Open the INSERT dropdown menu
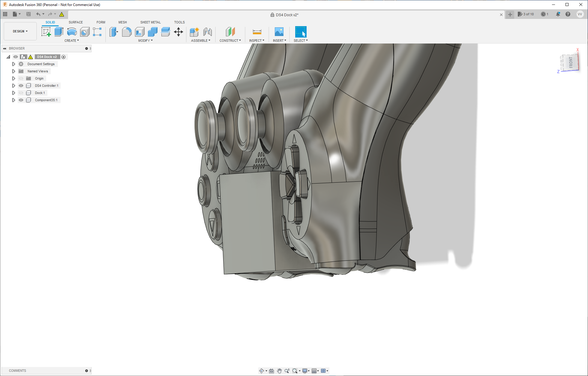This screenshot has height=376, width=588. point(279,41)
